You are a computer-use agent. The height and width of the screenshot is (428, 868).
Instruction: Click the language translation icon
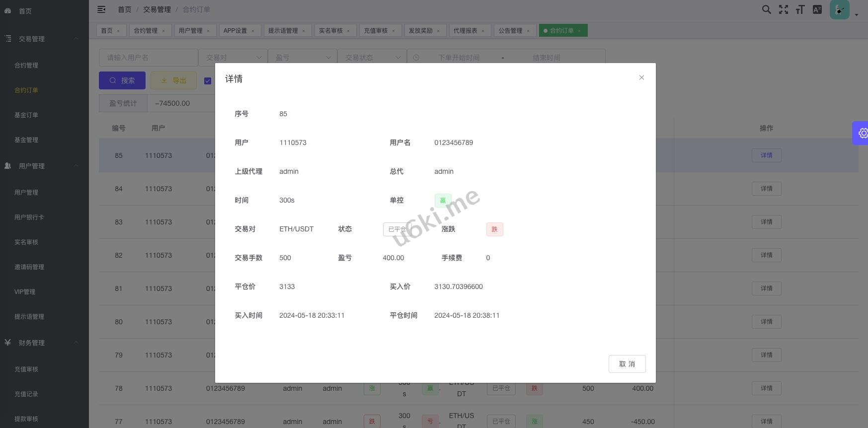[x=817, y=9]
